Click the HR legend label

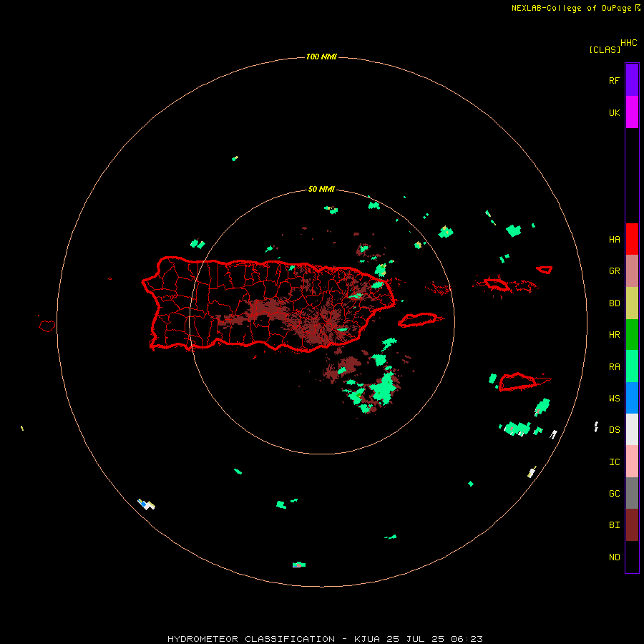614,335
